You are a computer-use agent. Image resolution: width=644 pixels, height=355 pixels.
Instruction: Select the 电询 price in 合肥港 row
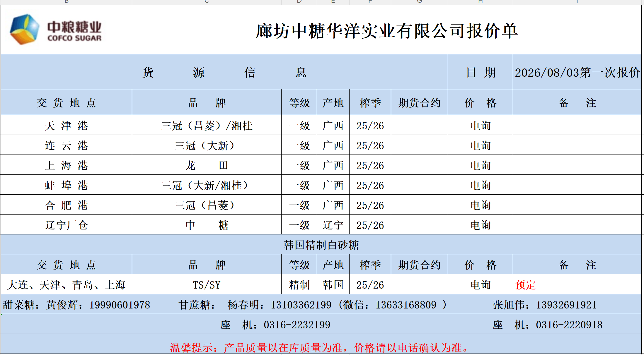click(x=481, y=205)
